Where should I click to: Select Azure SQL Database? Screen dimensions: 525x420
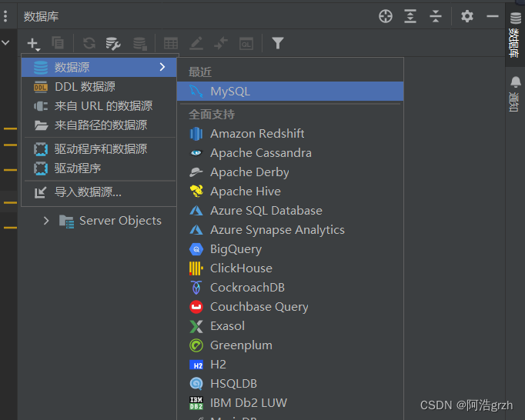pos(290,211)
